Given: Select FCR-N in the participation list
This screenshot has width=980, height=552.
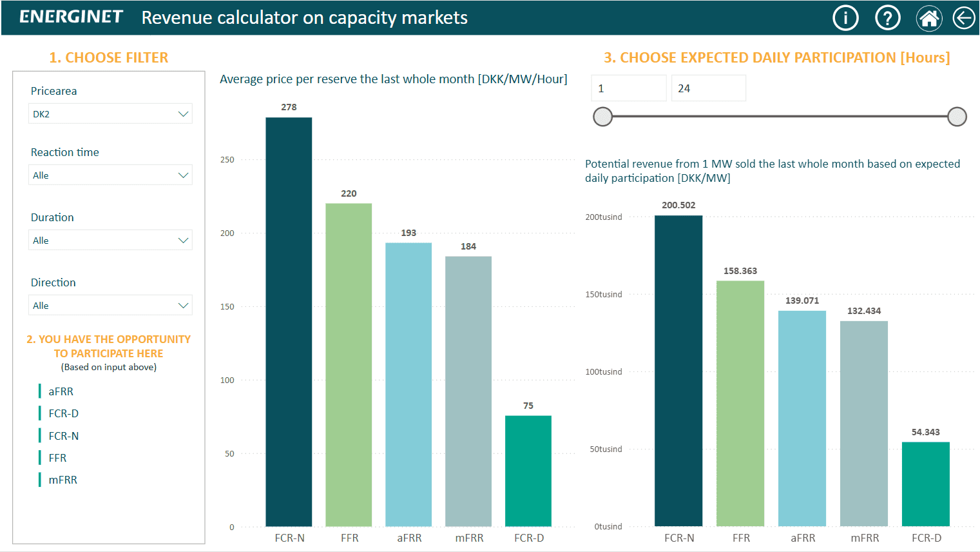Looking at the screenshot, I should coord(64,436).
